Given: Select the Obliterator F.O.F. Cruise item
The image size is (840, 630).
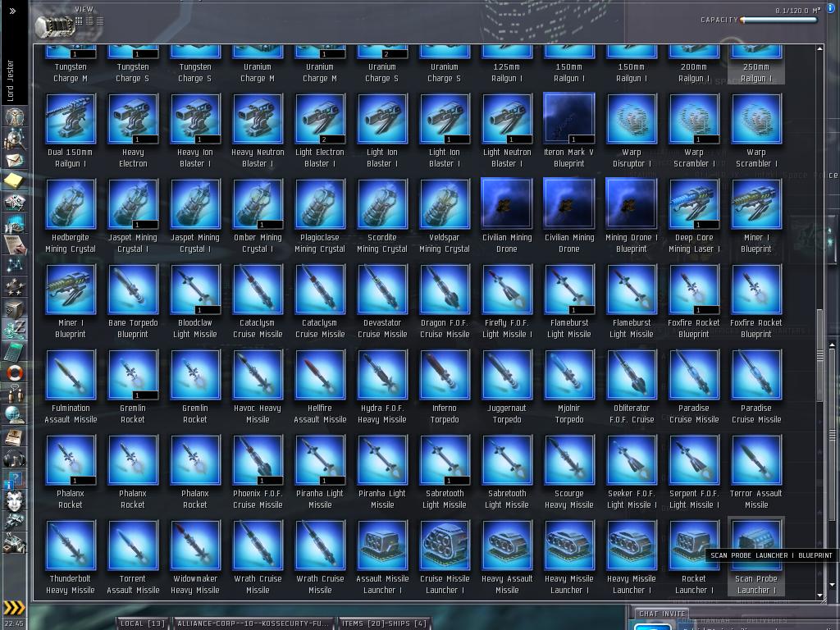Looking at the screenshot, I should [x=632, y=387].
